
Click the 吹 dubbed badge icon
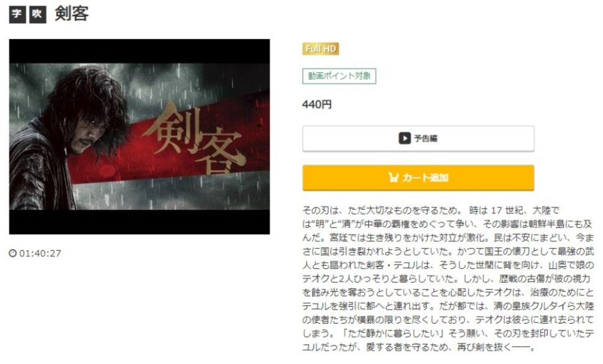tap(38, 14)
